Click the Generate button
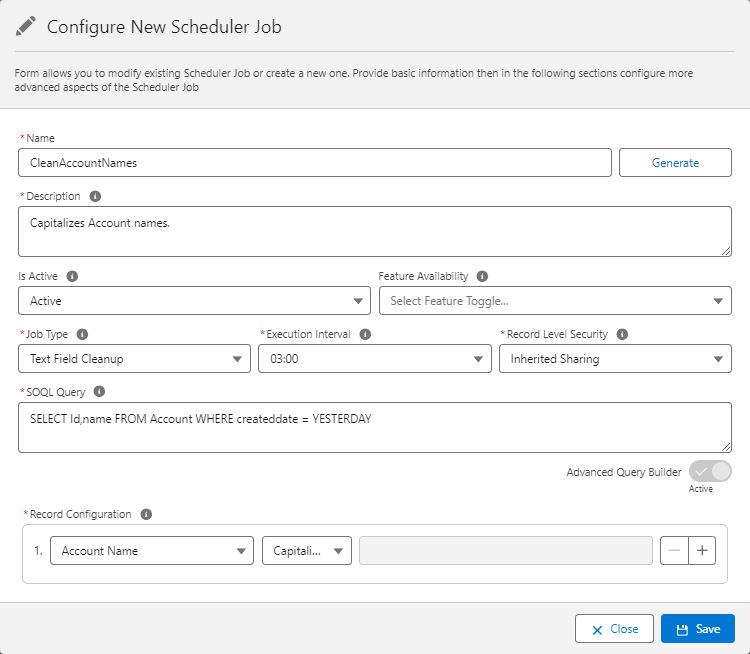750x654 pixels. pyautogui.click(x=675, y=163)
